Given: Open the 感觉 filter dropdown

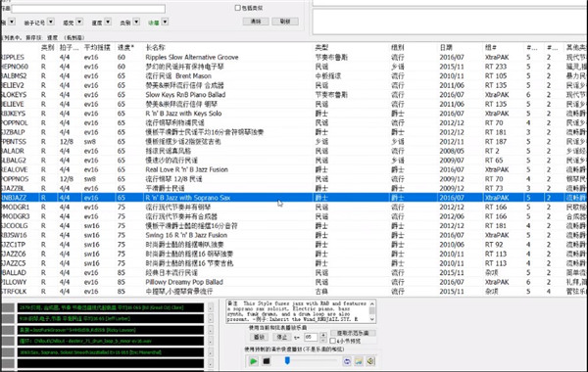Looking at the screenshot, I should click(79, 23).
